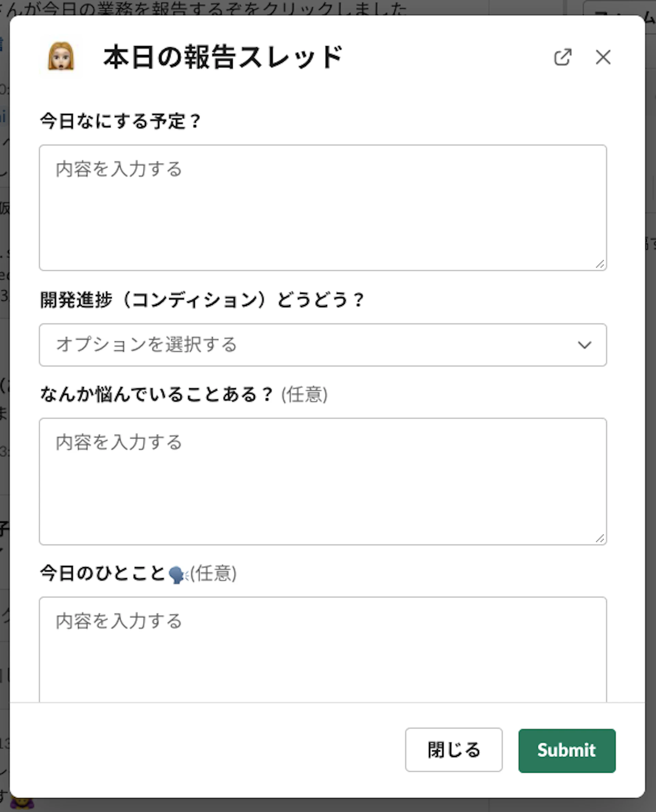The width and height of the screenshot is (656, 812).
Task: Grab resize handle of 悩んでいること textarea
Action: coord(600,538)
